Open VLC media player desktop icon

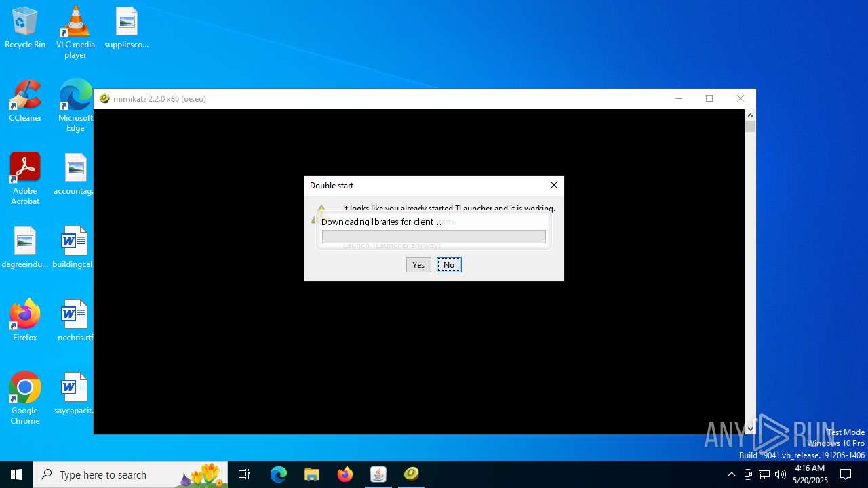[75, 33]
